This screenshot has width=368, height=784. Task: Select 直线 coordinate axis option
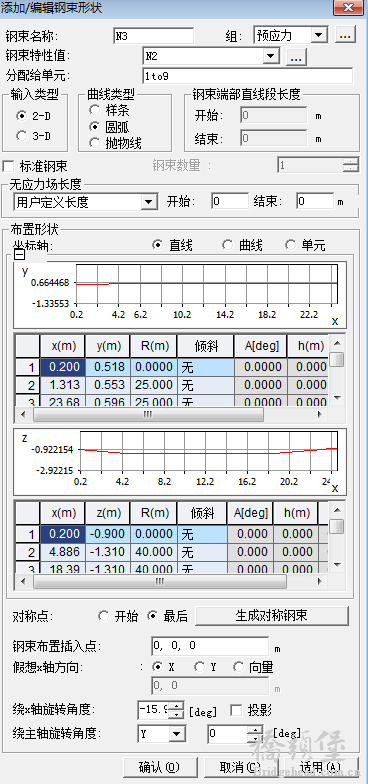(x=158, y=245)
